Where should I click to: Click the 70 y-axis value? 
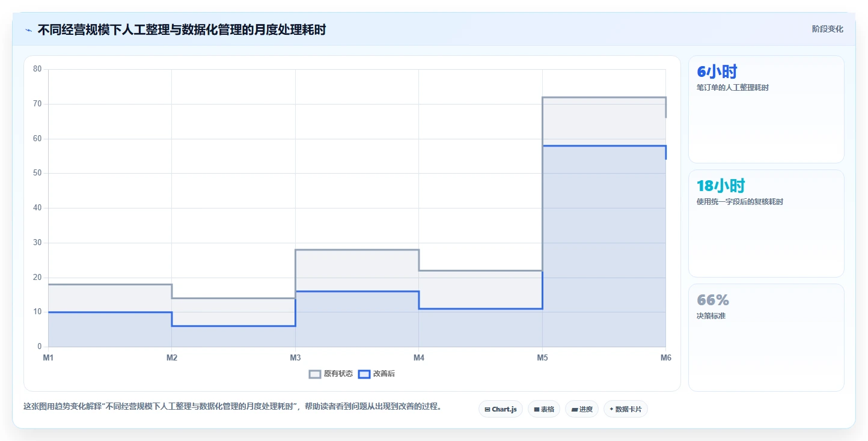[37, 104]
